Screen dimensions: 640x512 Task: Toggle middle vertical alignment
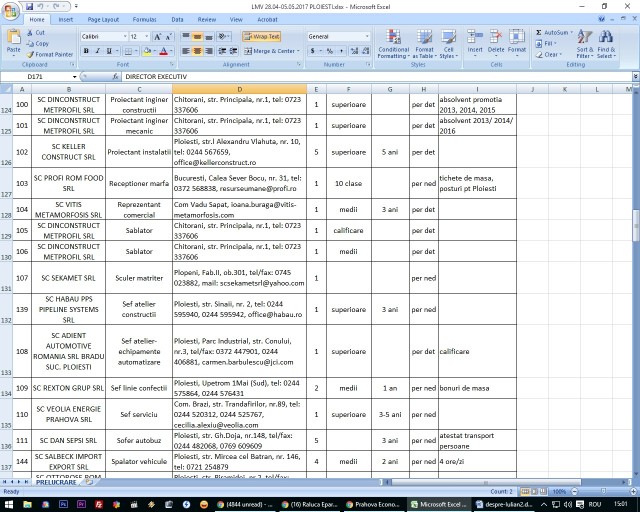click(x=198, y=37)
